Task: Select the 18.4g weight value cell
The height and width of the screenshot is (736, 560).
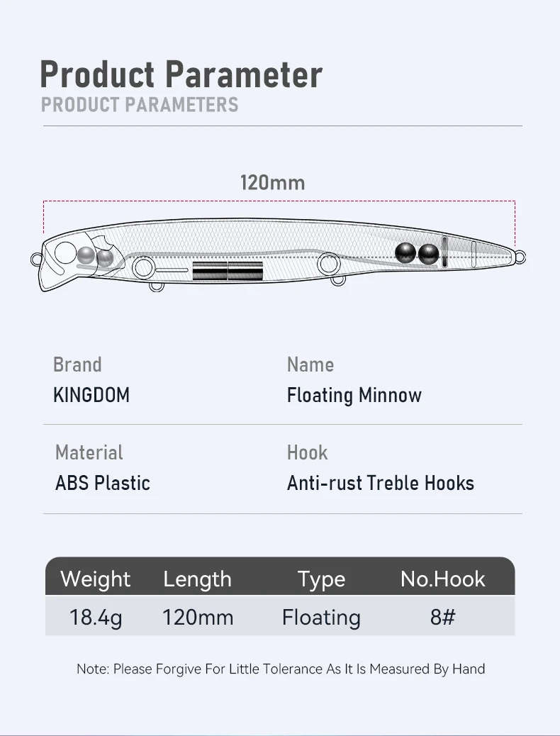Action: click(96, 617)
